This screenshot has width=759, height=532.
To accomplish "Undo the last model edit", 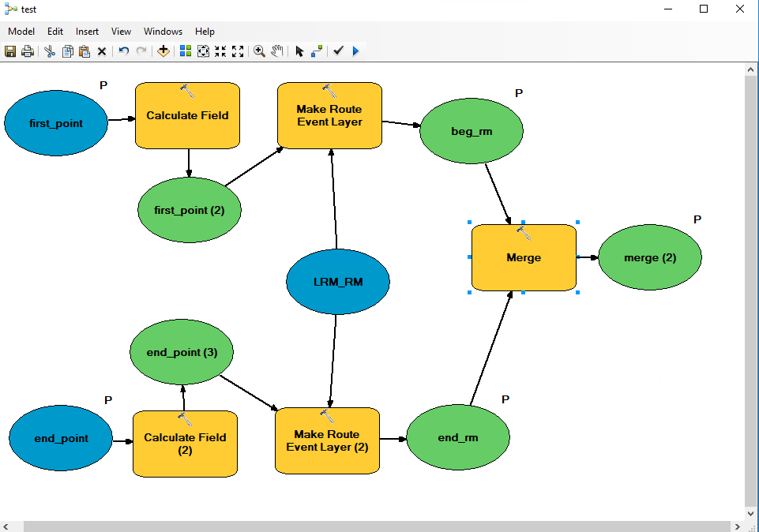I will 124,51.
